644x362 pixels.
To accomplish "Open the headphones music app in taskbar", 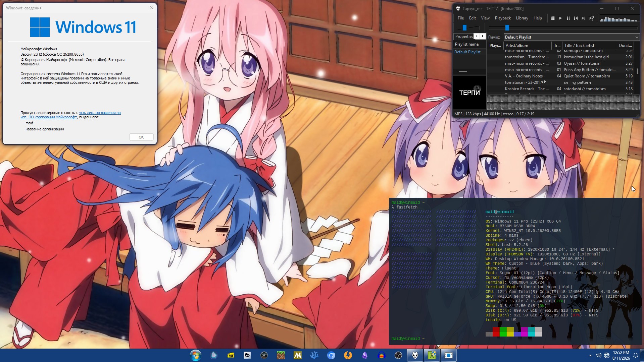I will [x=382, y=355].
